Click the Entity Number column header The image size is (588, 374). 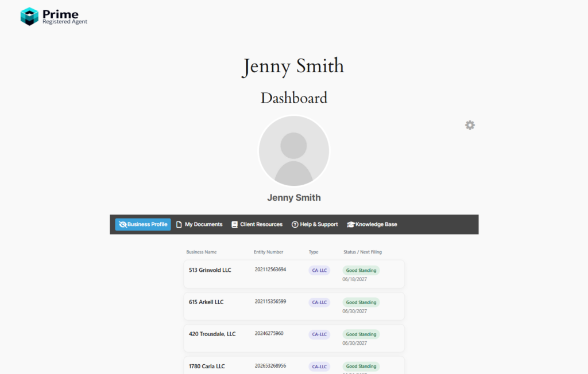[269, 252]
